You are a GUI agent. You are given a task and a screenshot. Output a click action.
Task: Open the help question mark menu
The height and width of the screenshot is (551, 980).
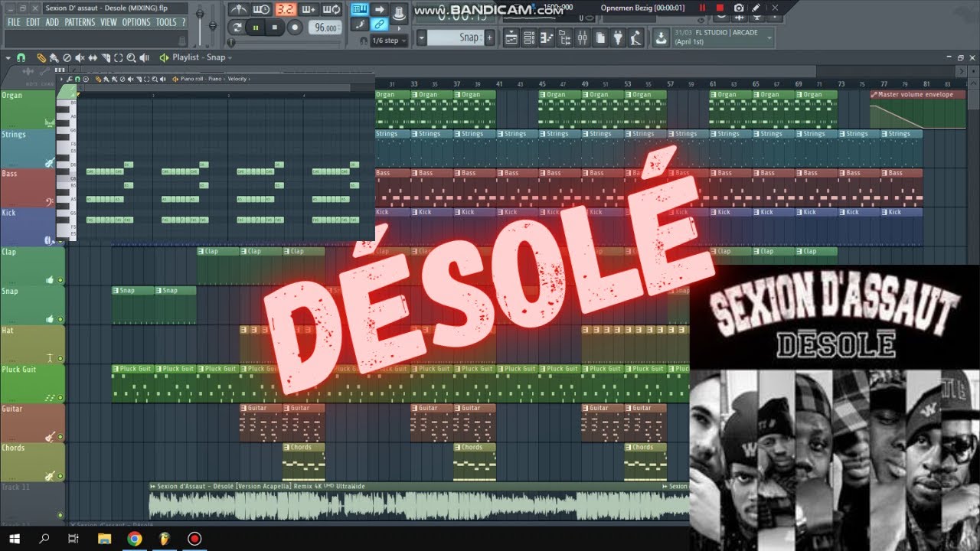(x=183, y=22)
